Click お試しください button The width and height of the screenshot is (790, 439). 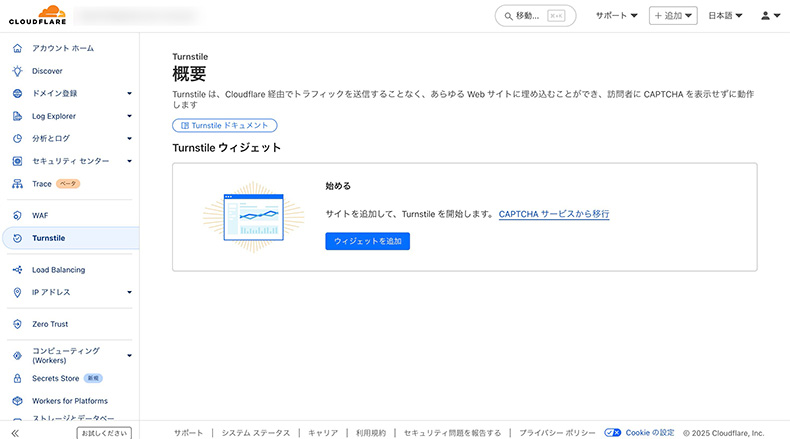(x=104, y=433)
